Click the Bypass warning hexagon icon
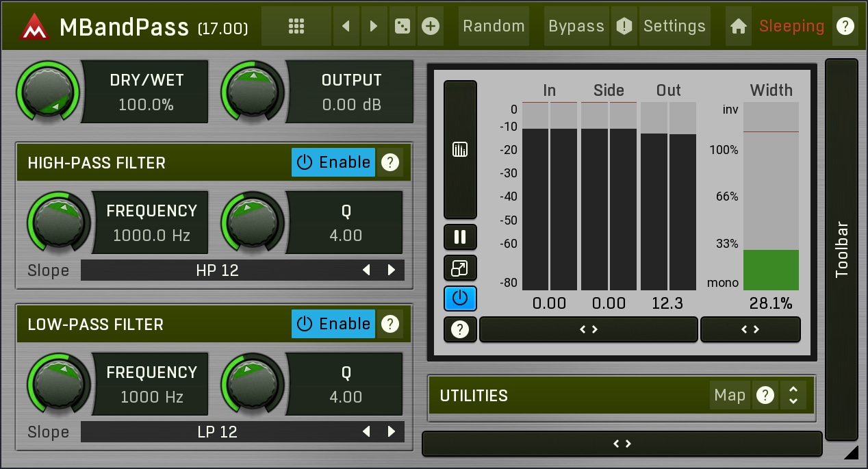This screenshot has height=469, width=868. (x=624, y=26)
